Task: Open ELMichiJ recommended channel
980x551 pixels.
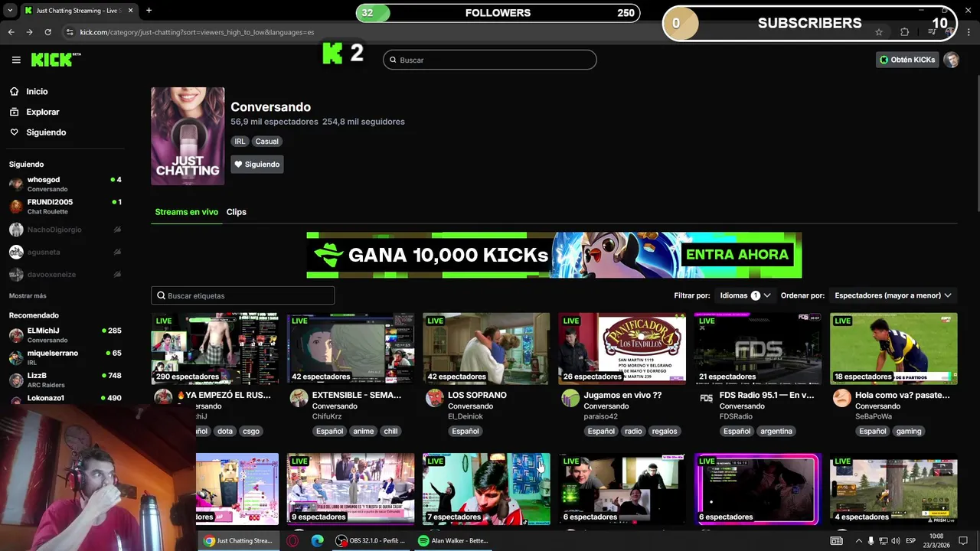Action: click(x=65, y=335)
